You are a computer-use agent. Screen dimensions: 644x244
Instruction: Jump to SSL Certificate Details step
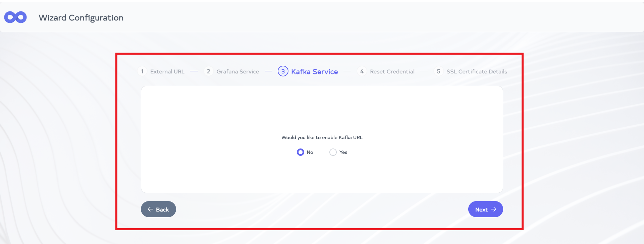477,72
